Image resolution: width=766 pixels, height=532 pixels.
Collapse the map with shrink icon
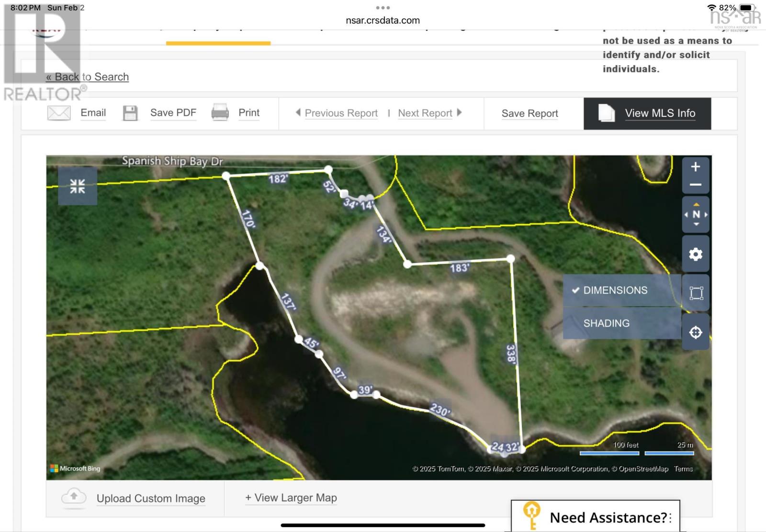pos(78,186)
